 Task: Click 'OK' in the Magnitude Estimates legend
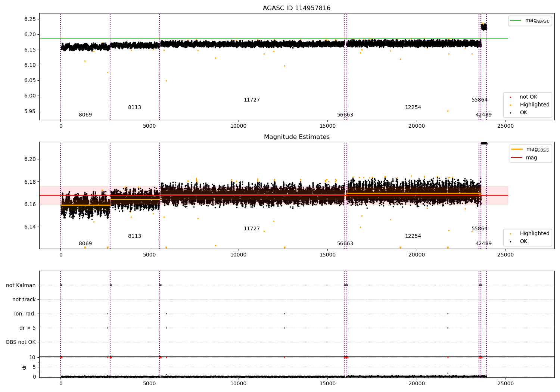click(x=519, y=242)
